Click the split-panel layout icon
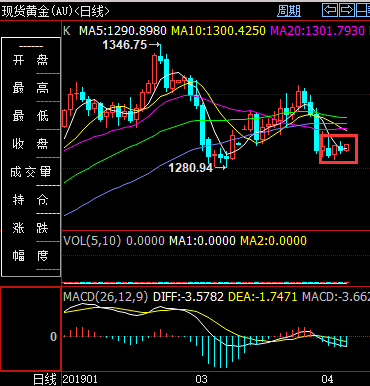 tap(363, 10)
